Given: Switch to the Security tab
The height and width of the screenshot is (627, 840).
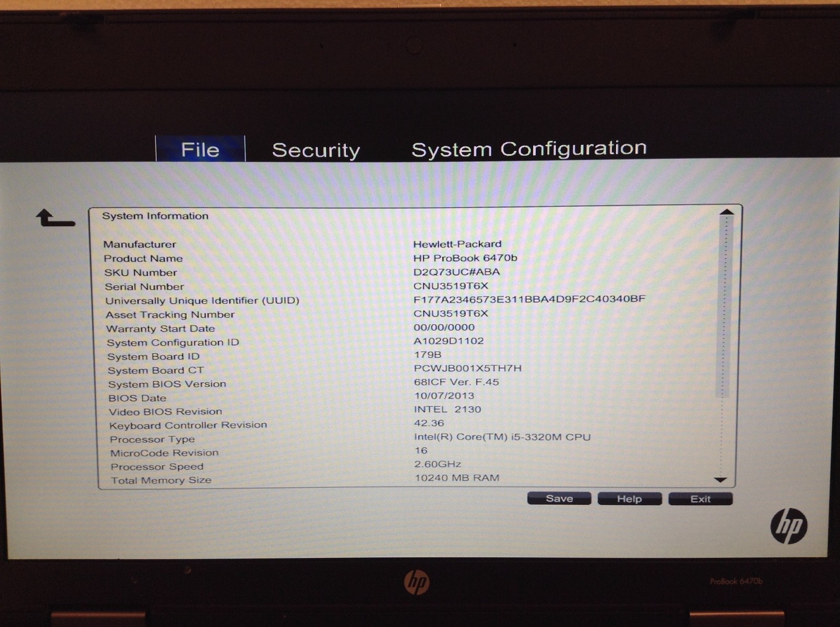Looking at the screenshot, I should (x=316, y=151).
